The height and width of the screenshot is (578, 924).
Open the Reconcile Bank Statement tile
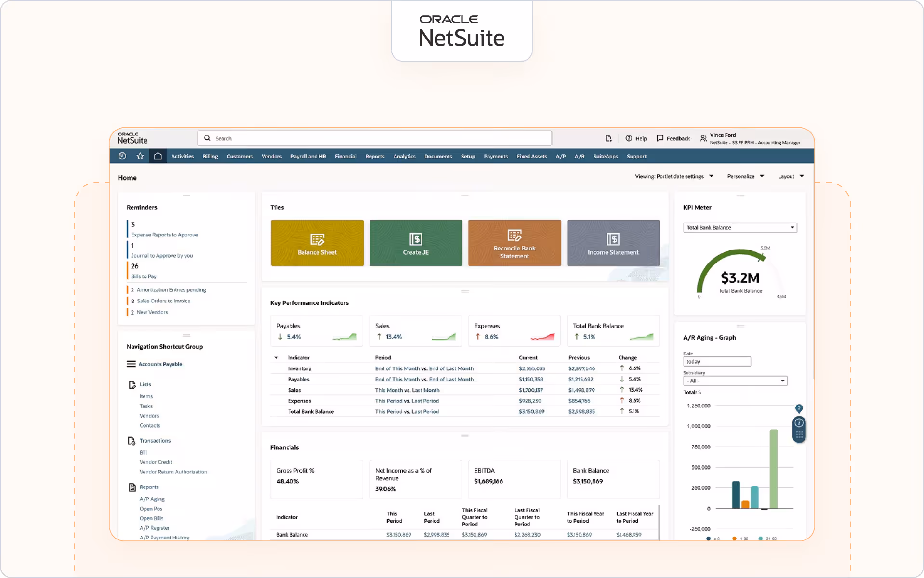click(515, 243)
